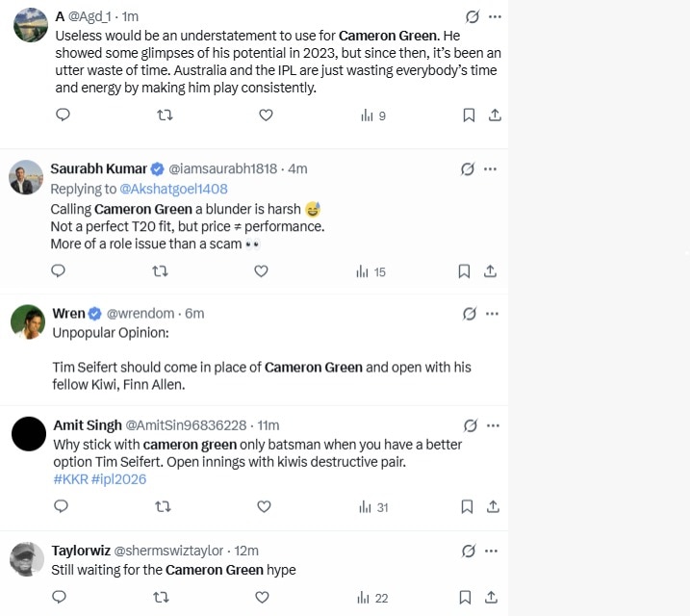The height and width of the screenshot is (616, 690).
Task: Reply to Amit Singh's tweet
Action: click(x=60, y=506)
